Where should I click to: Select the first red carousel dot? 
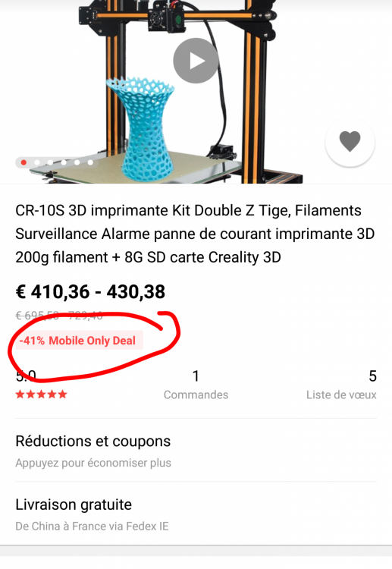[x=24, y=162]
